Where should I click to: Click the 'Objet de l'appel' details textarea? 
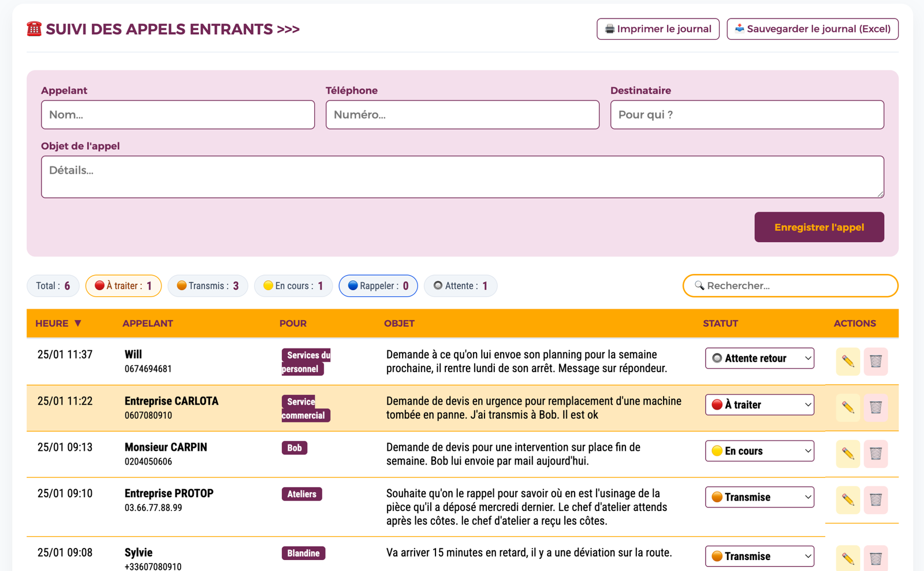pyautogui.click(x=462, y=177)
